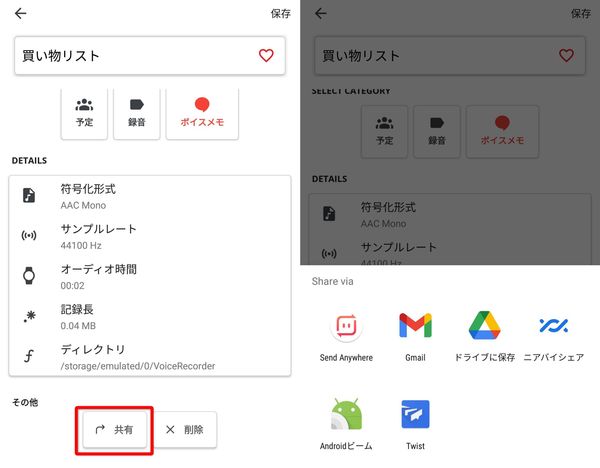Choose ドライブに保存 Google Drive icon
Image resolution: width=600 pixels, height=468 pixels.
tap(484, 325)
